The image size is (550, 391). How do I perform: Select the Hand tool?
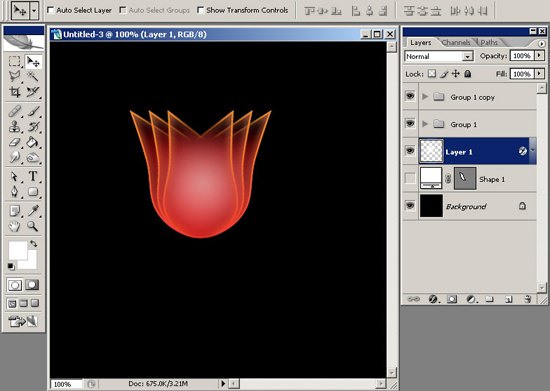(15, 226)
